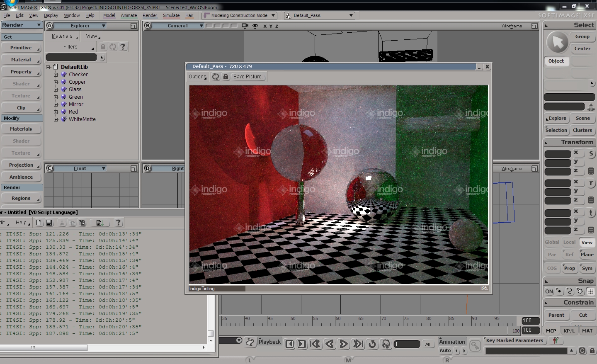Image resolution: width=597 pixels, height=364 pixels.
Task: Click the loop playback icon
Action: (x=372, y=344)
